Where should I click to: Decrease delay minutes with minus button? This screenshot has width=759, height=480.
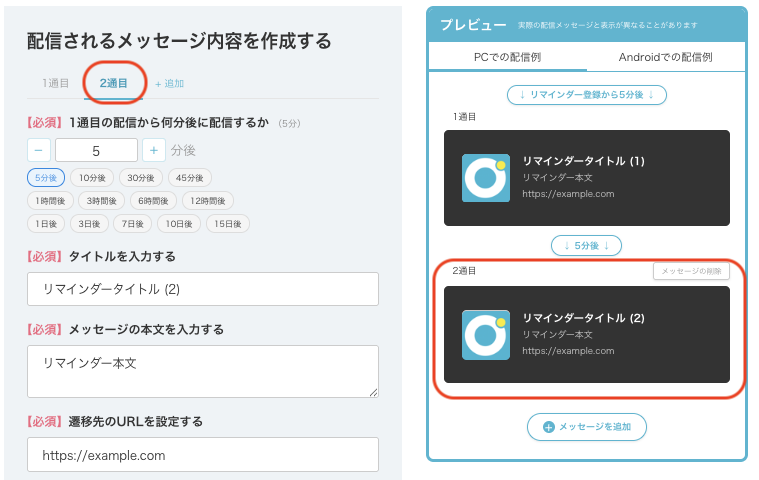coord(39,150)
